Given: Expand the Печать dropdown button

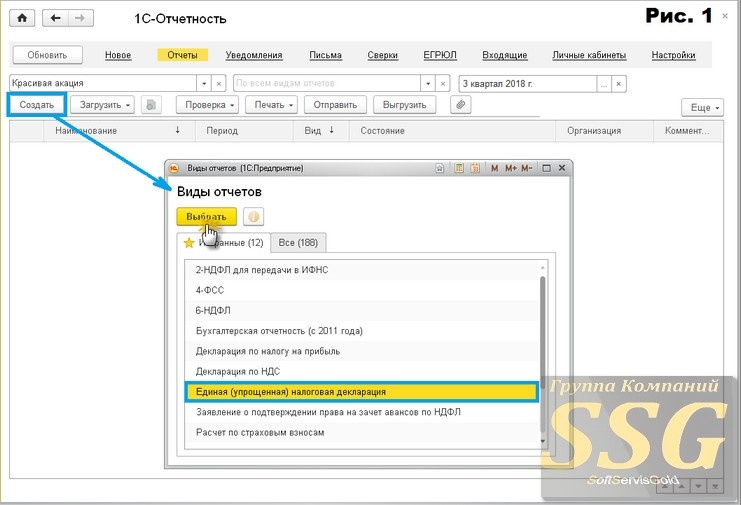Looking at the screenshot, I should point(272,105).
